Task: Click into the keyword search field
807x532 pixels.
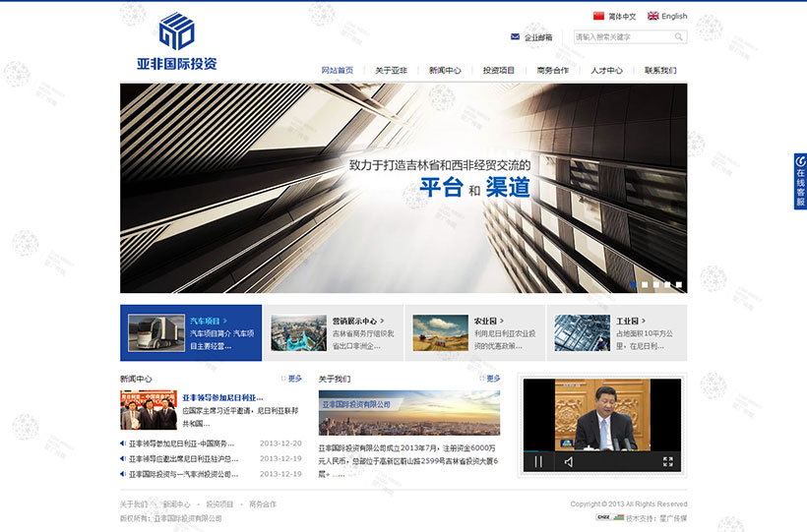Action: (x=622, y=37)
